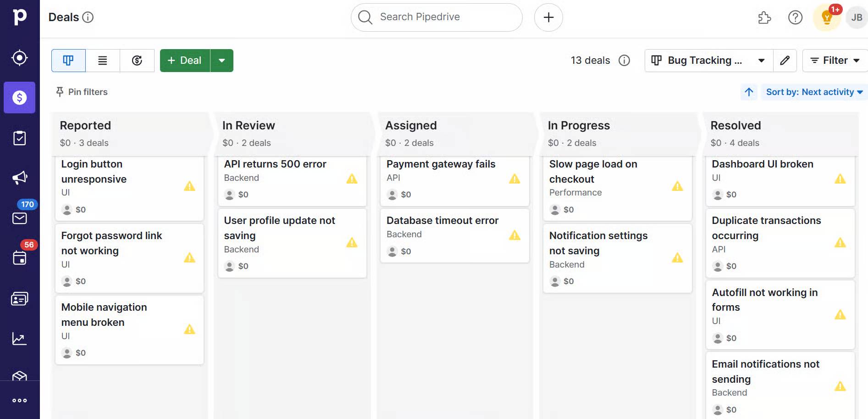Screen dimensions: 868x419
Task: Select the Deals icon in the sidebar
Action: click(19, 97)
